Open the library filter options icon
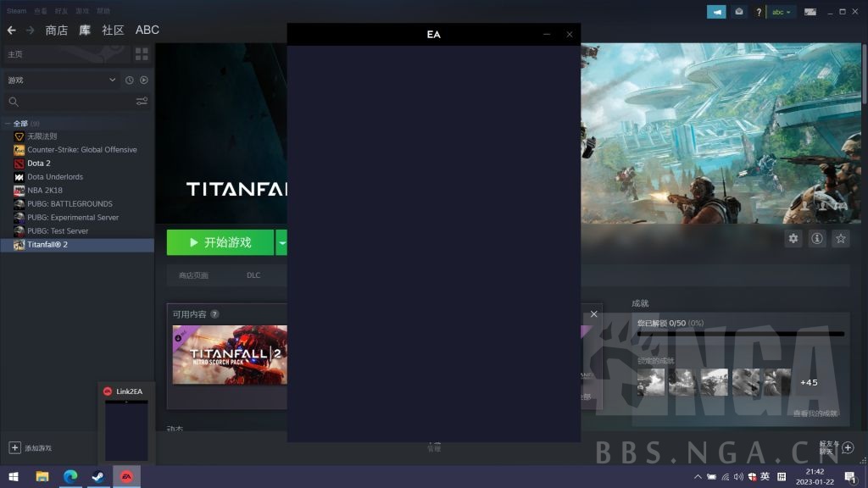868x488 pixels. coord(142,102)
